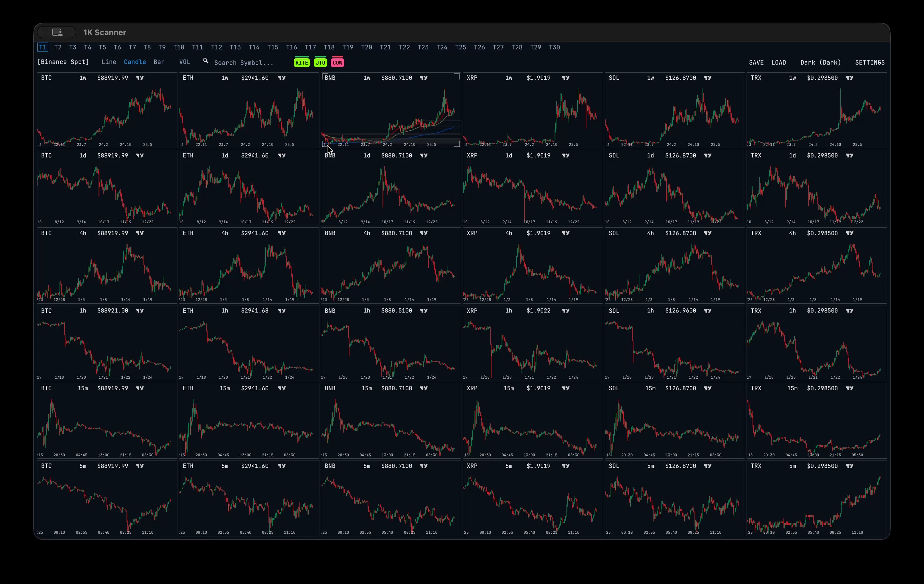Switch chart type to Bar
This screenshot has height=584, width=924.
pos(159,62)
